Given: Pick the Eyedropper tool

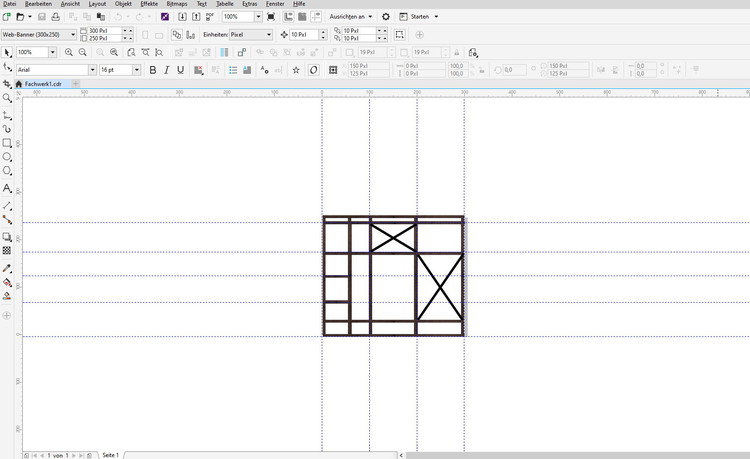Looking at the screenshot, I should pos(7,268).
